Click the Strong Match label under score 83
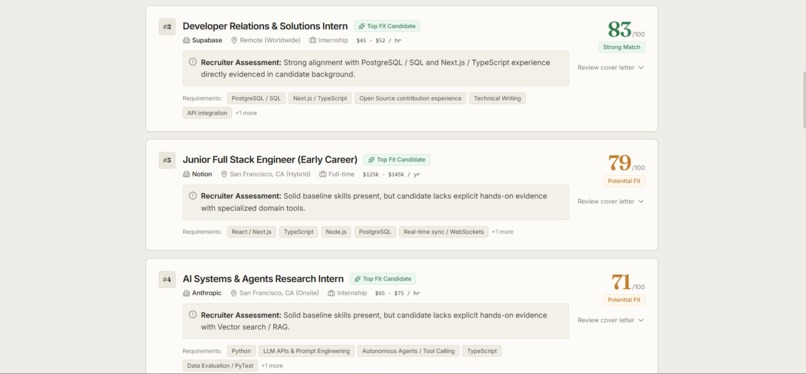 pyautogui.click(x=621, y=47)
